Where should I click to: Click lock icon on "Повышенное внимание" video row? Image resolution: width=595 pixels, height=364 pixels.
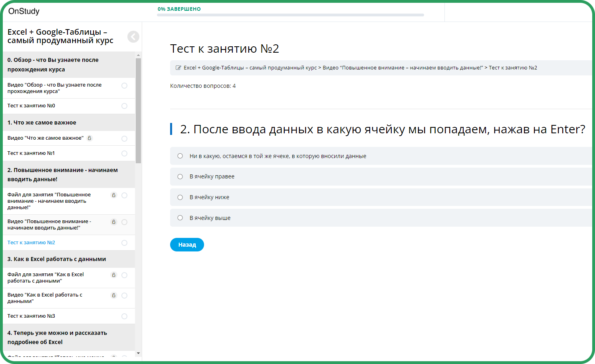(x=114, y=222)
